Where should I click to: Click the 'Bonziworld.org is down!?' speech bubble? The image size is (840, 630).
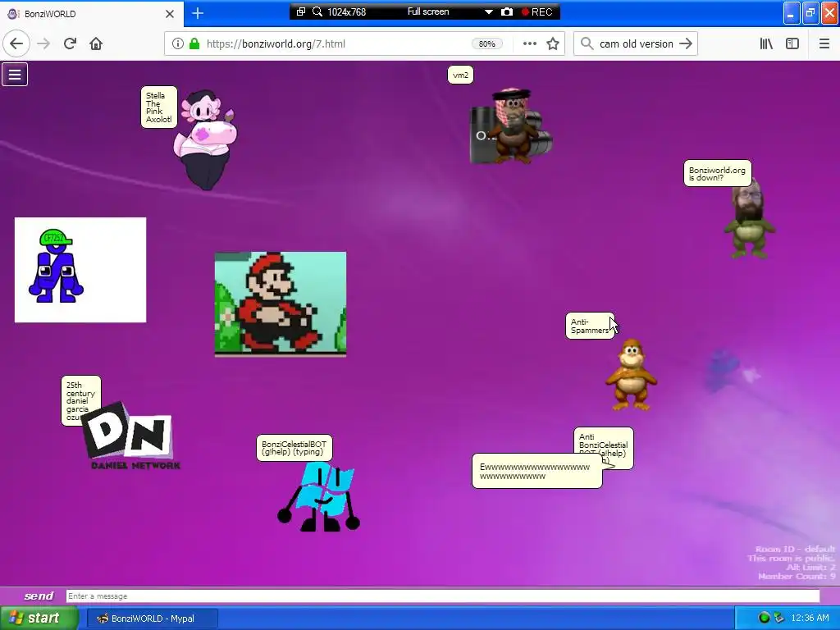(x=717, y=174)
